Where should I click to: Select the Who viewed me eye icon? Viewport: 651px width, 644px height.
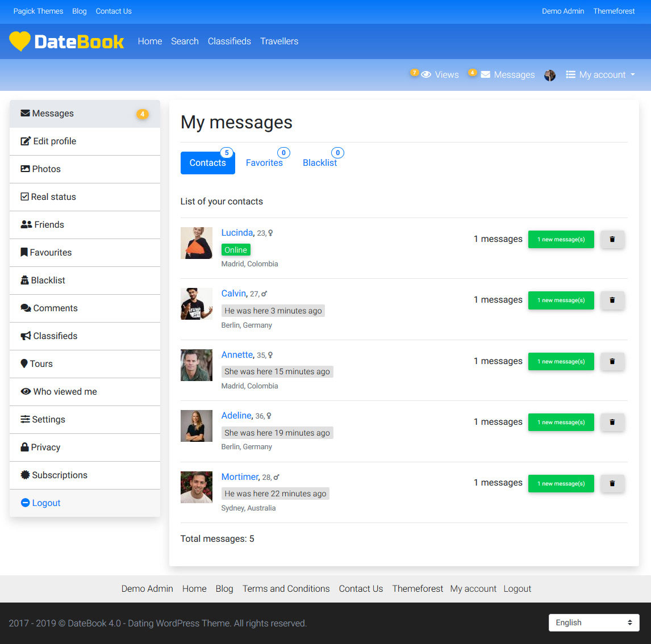[x=26, y=391]
